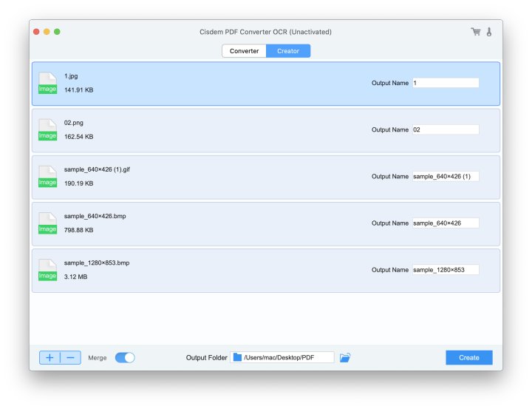Click the Create button
The width and height of the screenshot is (532, 409).
click(x=468, y=358)
